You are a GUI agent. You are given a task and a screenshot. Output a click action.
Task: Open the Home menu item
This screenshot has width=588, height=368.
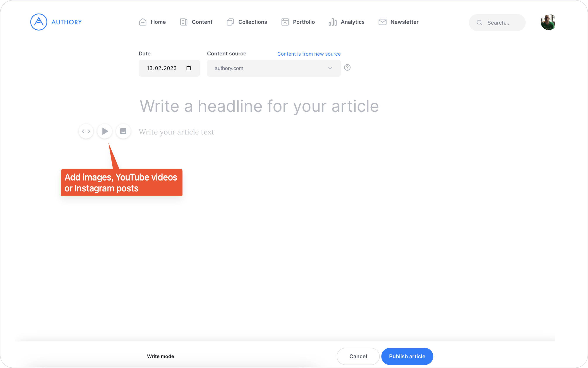152,22
